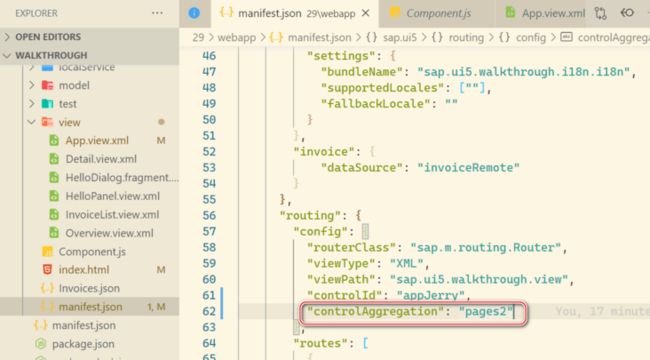
Task: Collapse the WALKTHROUGH section
Action: click(51, 55)
